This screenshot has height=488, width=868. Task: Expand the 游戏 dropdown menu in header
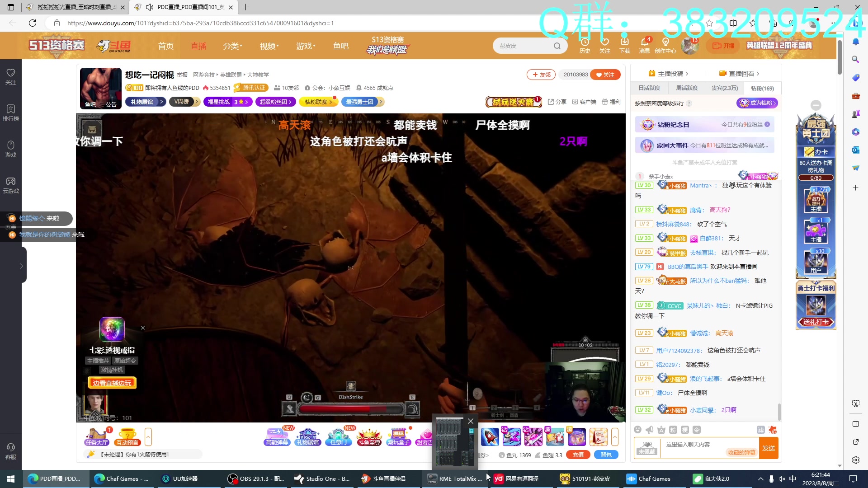[x=306, y=46]
